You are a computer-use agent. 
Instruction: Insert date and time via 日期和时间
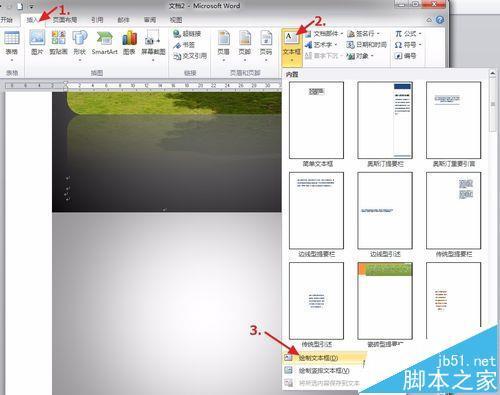click(x=367, y=45)
